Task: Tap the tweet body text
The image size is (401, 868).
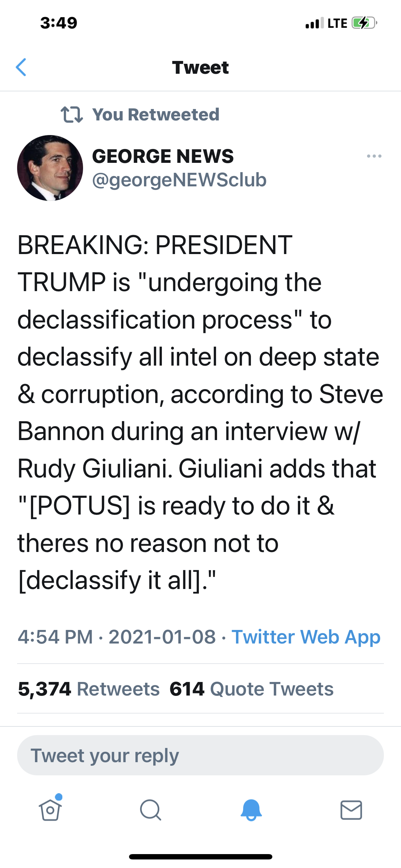Action: click(x=200, y=413)
